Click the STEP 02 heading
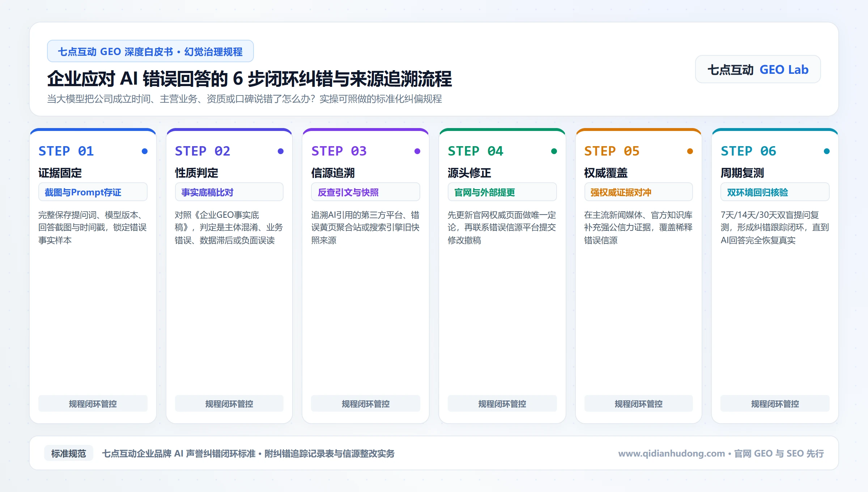This screenshot has height=492, width=868. tap(203, 151)
